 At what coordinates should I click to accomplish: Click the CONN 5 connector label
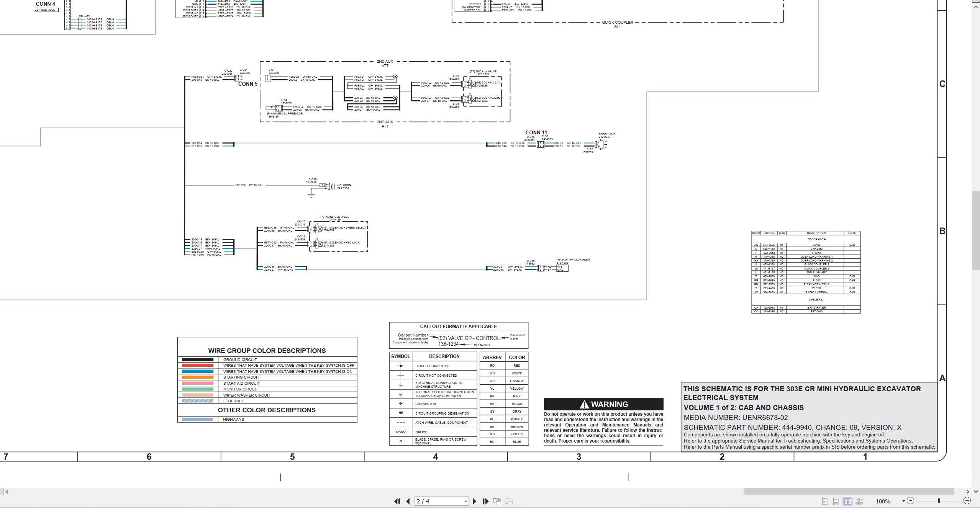[x=248, y=84]
